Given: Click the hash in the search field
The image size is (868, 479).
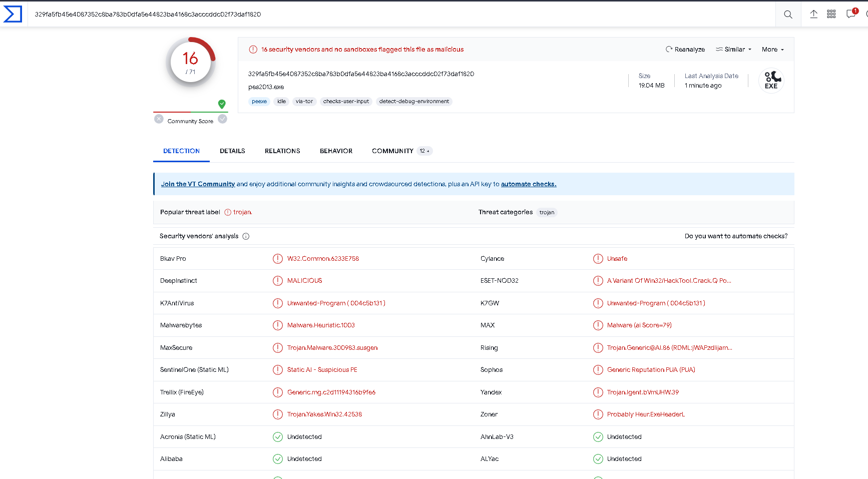Looking at the screenshot, I should 148,15.
